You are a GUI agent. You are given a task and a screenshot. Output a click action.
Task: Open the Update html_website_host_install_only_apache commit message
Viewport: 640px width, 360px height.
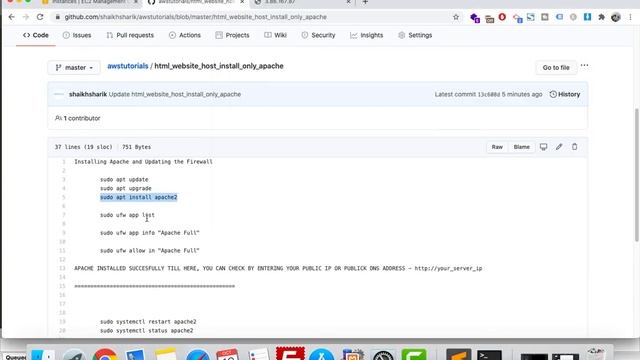[175, 94]
